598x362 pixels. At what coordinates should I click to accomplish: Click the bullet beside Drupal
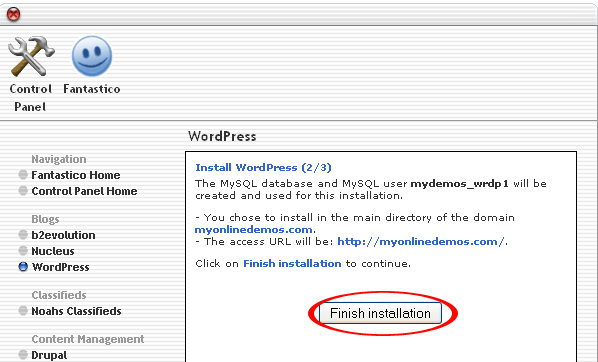pos(23,355)
